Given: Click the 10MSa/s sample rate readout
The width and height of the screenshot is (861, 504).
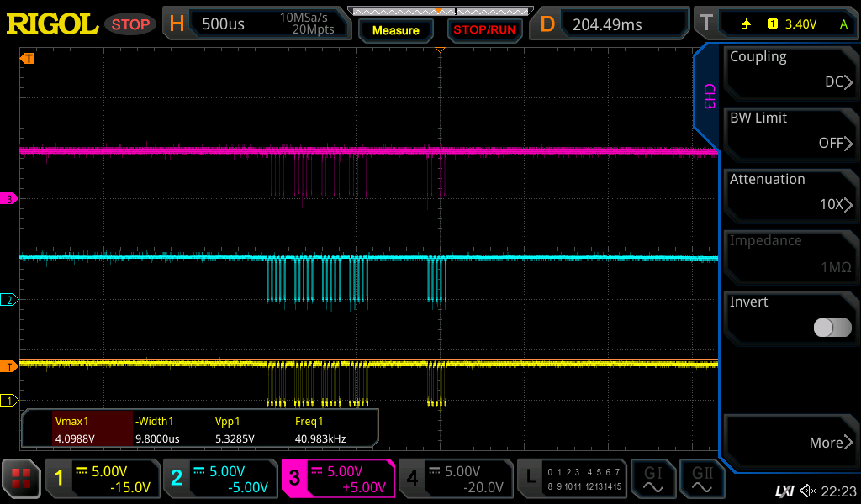Looking at the screenshot, I should 304,18.
